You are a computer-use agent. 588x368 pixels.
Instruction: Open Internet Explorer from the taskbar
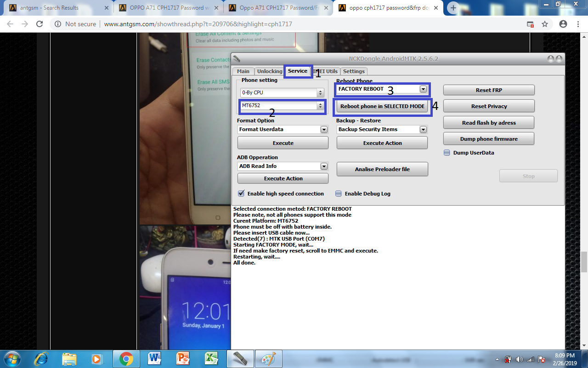[41, 358]
